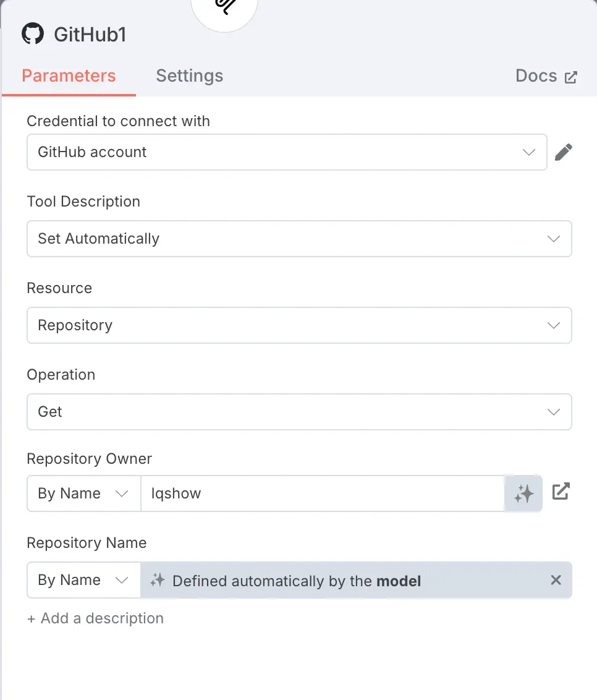The image size is (597, 700).
Task: Click the Repository Owner lqshow text field
Action: click(323, 493)
